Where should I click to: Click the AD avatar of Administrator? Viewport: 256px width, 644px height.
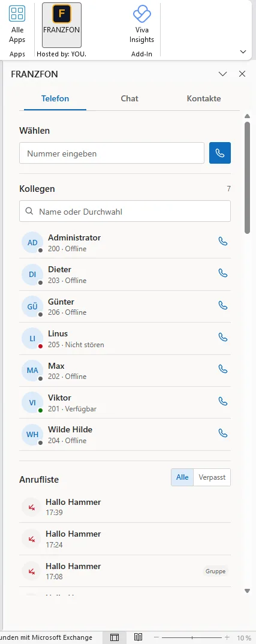pyautogui.click(x=32, y=242)
